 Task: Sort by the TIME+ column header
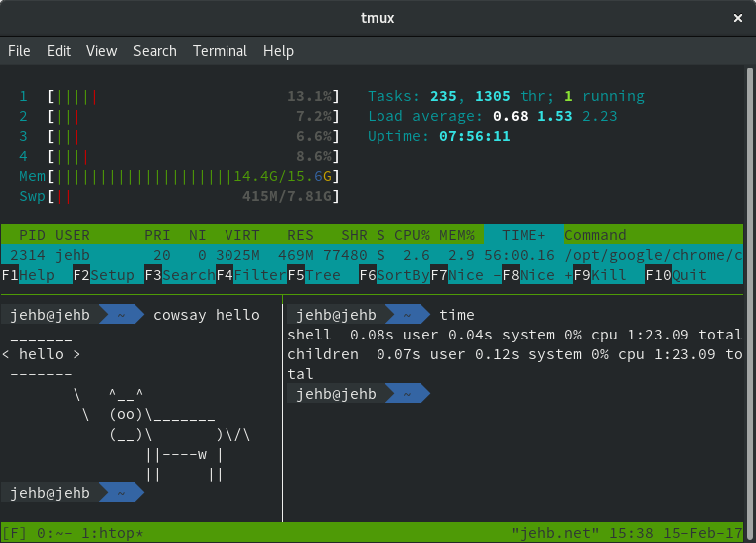[x=524, y=235]
